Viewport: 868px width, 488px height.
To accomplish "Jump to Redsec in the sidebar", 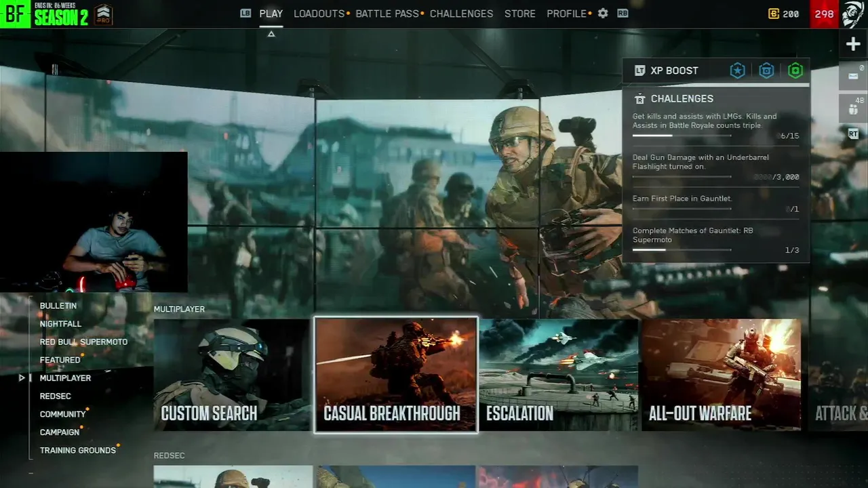I will (x=55, y=396).
